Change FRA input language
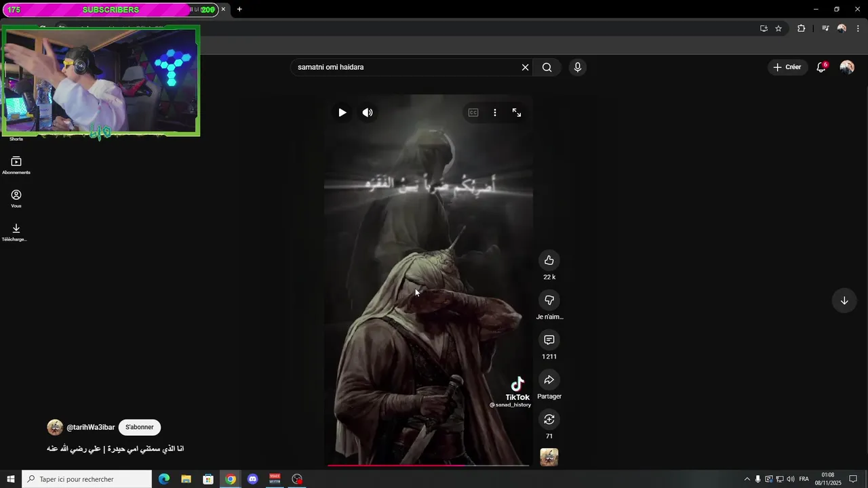 (x=804, y=479)
